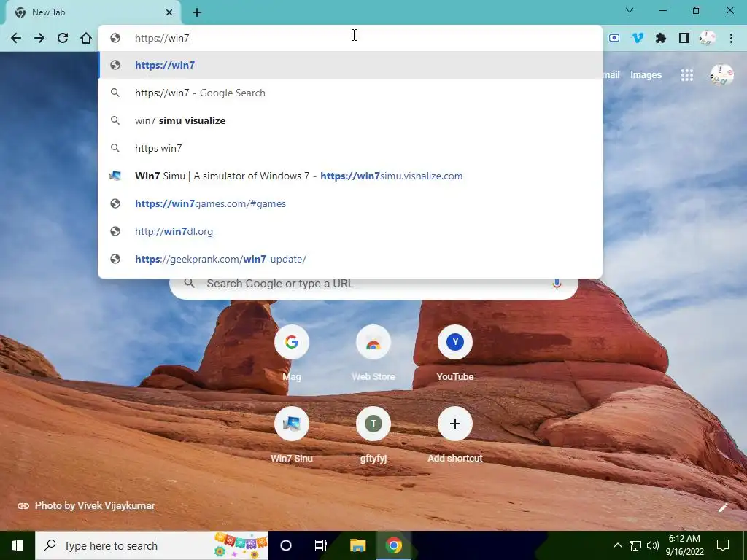
Task: Customize this page with the pencil icon
Action: click(x=723, y=507)
